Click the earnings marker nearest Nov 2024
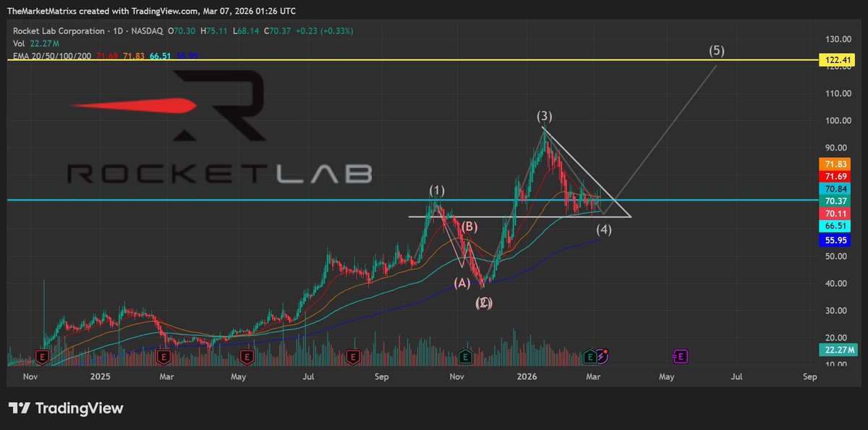This screenshot has width=868, height=430. click(43, 357)
